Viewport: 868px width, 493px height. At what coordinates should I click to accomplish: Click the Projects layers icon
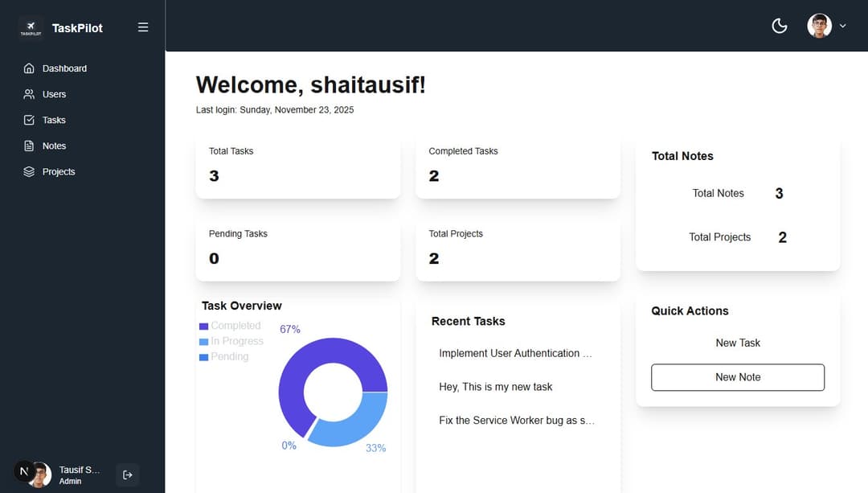point(30,172)
